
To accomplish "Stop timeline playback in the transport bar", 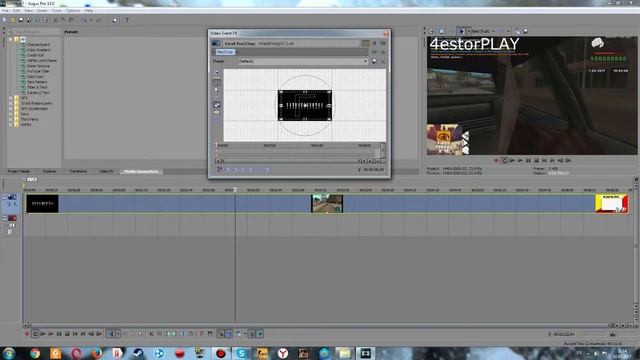I will pyautogui.click(x=67, y=334).
